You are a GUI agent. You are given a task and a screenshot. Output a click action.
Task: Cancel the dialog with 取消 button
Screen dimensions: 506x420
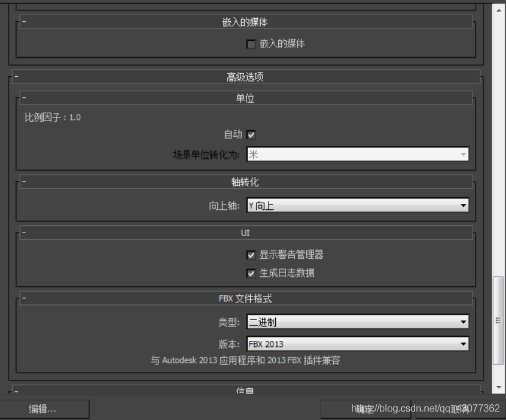point(457,409)
